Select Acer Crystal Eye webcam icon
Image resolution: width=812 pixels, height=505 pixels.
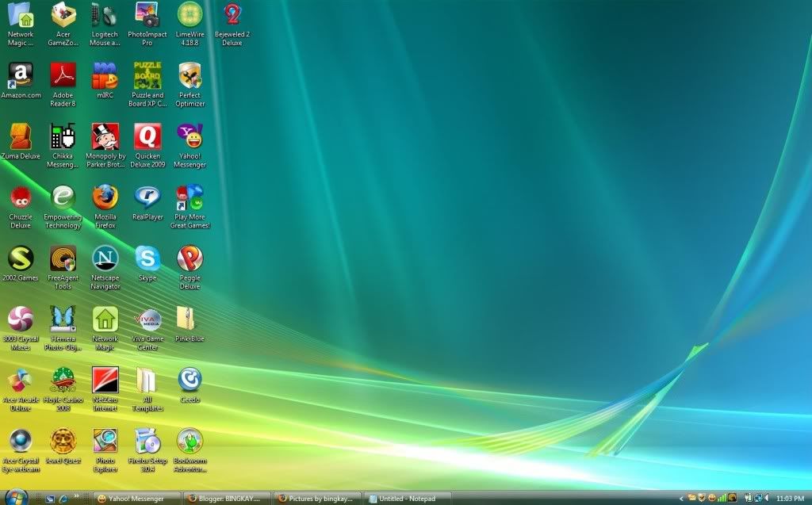tap(21, 450)
